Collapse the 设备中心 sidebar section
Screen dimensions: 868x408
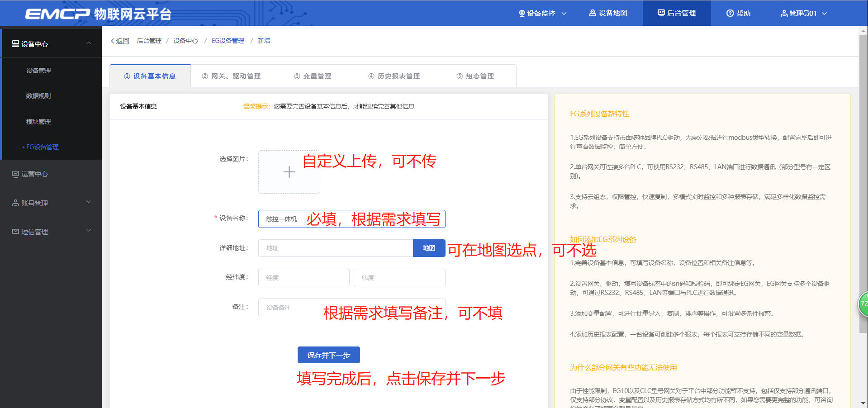(x=89, y=43)
